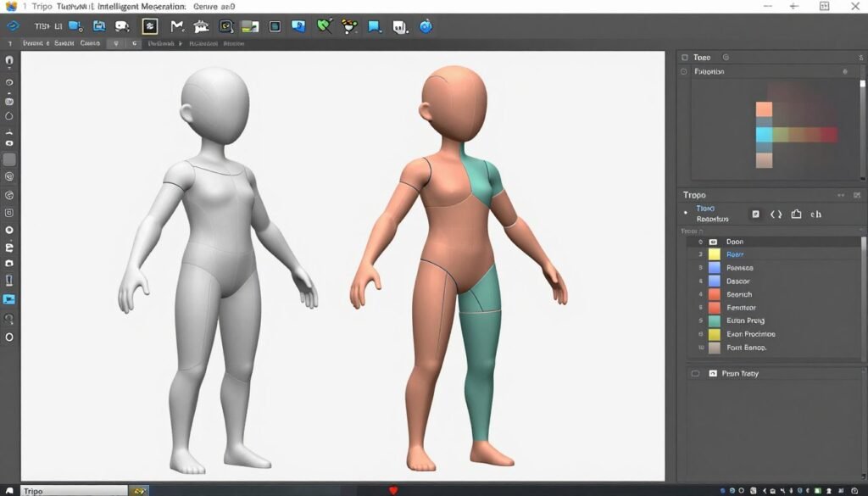Click the multicolored dots toolbar icon
Screen dimensions: 868x496
pyautogui.click(x=349, y=26)
